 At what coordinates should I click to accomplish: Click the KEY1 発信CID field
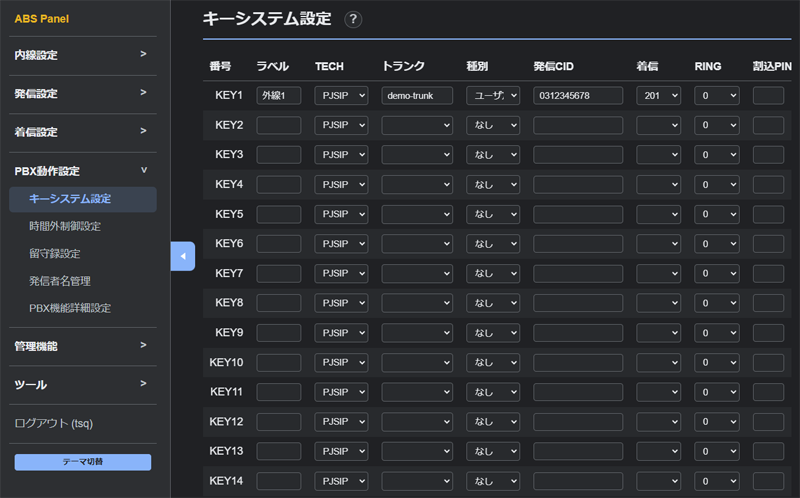click(x=578, y=96)
